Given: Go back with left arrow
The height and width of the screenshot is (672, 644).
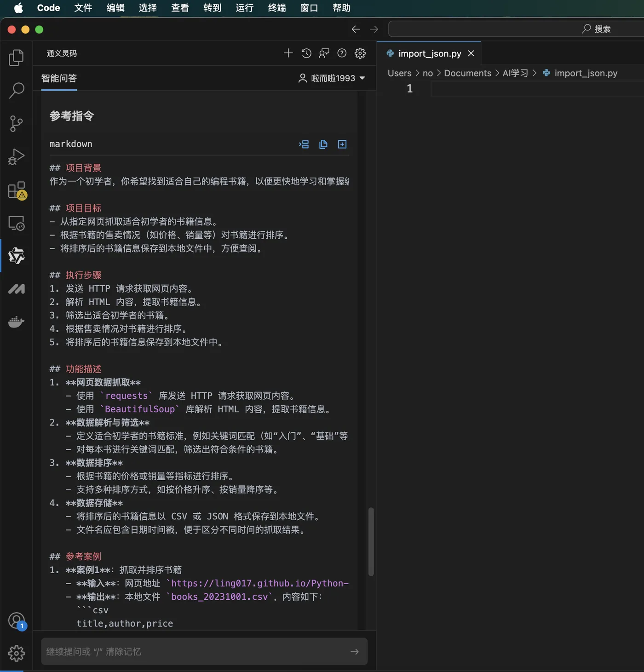Looking at the screenshot, I should [x=356, y=29].
